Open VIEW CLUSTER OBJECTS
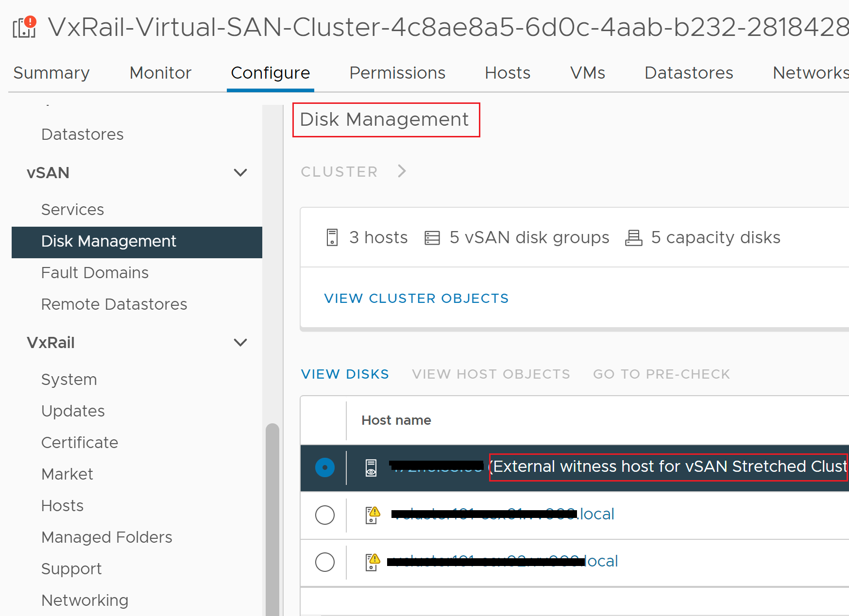Image resolution: width=849 pixels, height=616 pixels. pyautogui.click(x=416, y=298)
